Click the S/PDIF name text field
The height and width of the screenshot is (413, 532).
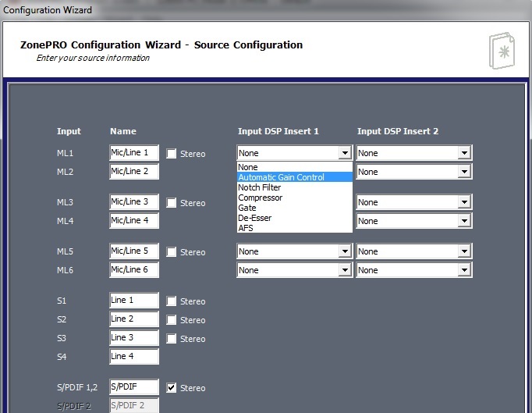133,387
